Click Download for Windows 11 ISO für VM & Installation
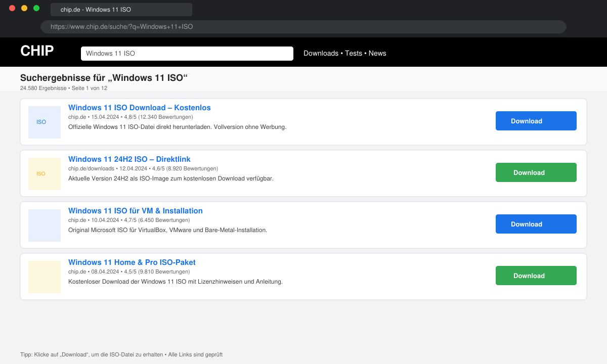Screen dimensions: 607x364 point(536,224)
